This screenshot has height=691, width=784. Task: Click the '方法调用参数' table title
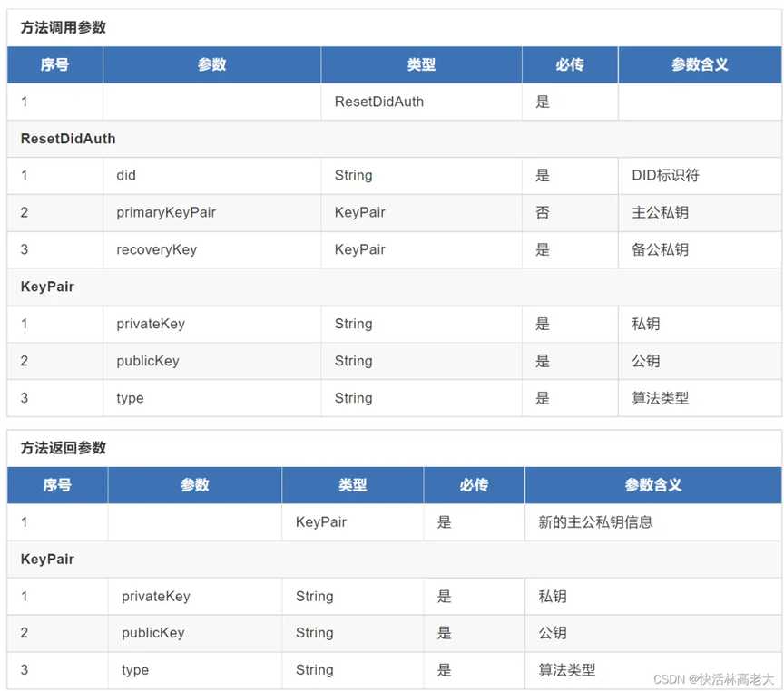pos(63,27)
